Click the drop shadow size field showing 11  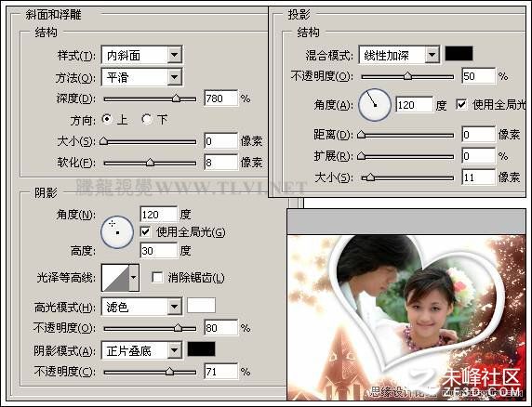coord(478,177)
